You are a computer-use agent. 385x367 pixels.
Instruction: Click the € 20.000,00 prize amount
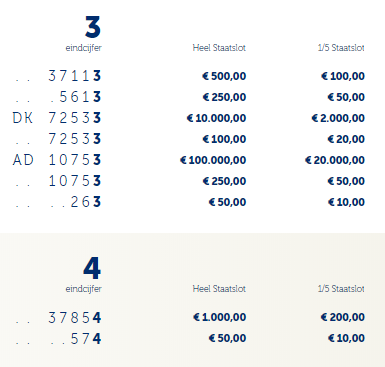[335, 160]
